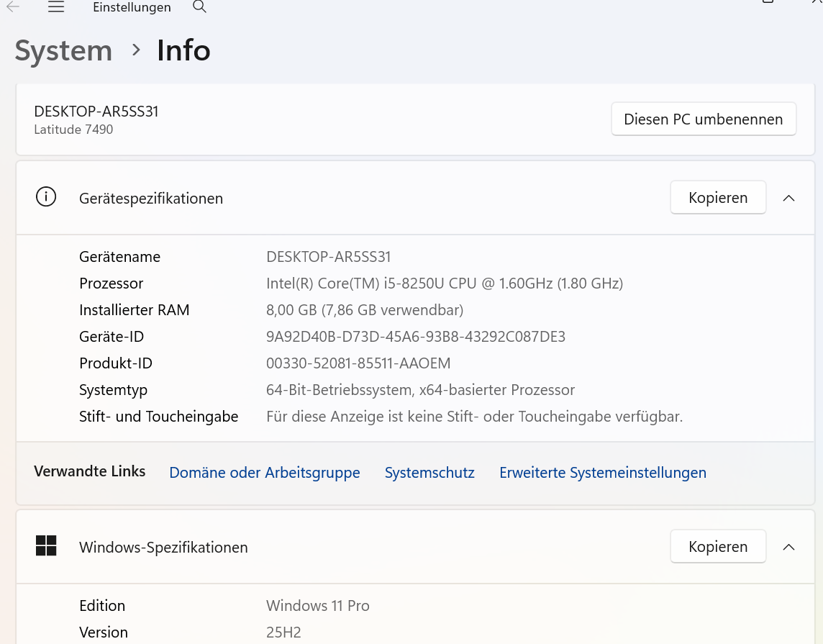Collapse the Gerätespezifikationen section chevron

788,198
